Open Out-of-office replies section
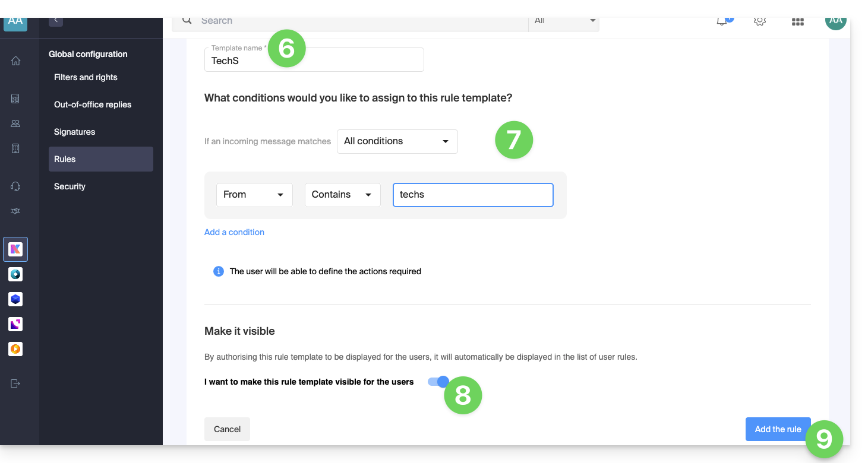This screenshot has width=868, height=463. [93, 104]
